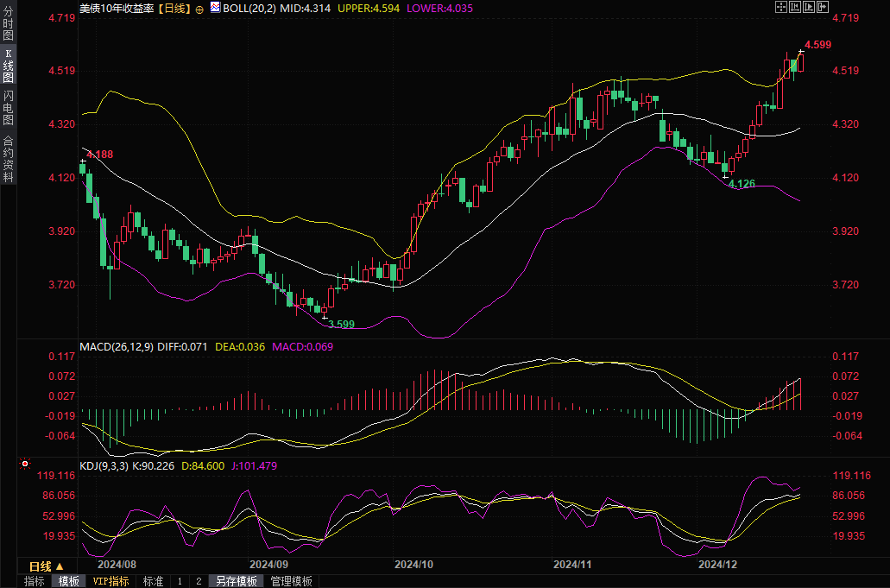Switch to the 指标 bottom tab

click(35, 581)
